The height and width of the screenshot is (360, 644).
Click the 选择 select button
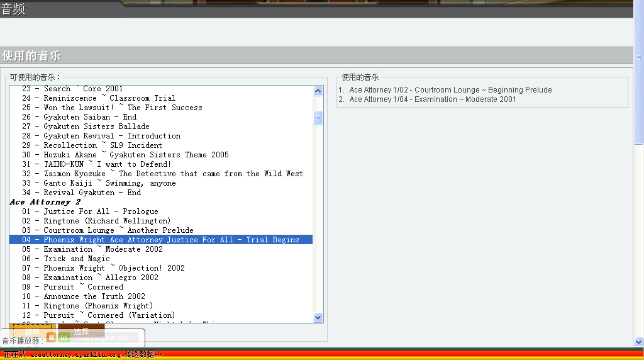pos(81,331)
